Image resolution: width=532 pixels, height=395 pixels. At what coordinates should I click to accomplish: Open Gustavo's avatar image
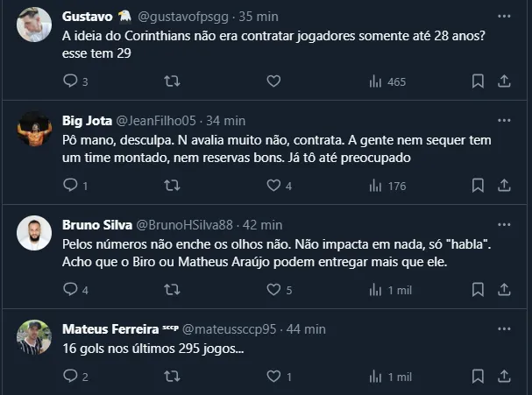34,25
